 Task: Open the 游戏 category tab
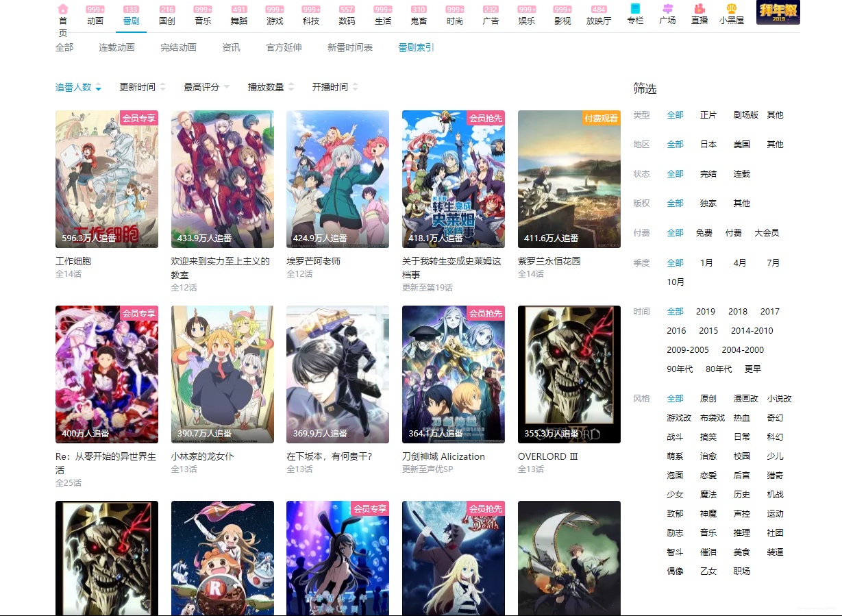click(x=275, y=21)
